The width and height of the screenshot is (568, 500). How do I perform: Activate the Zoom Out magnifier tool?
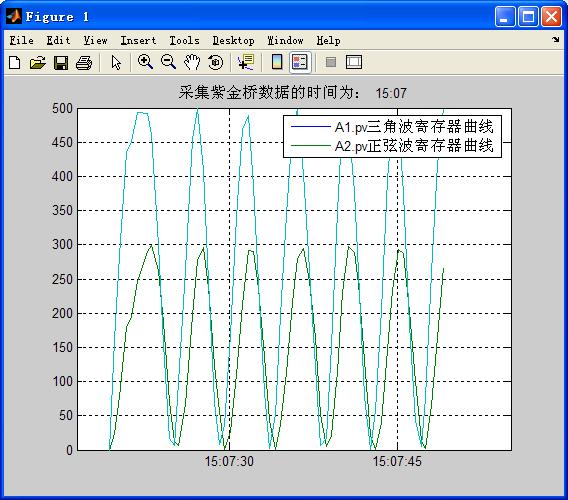[168, 62]
